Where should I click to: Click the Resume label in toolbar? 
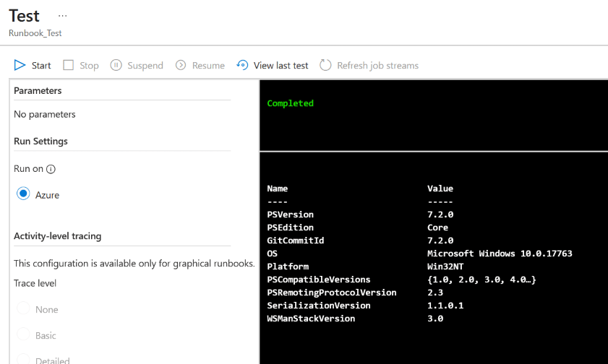[208, 66]
